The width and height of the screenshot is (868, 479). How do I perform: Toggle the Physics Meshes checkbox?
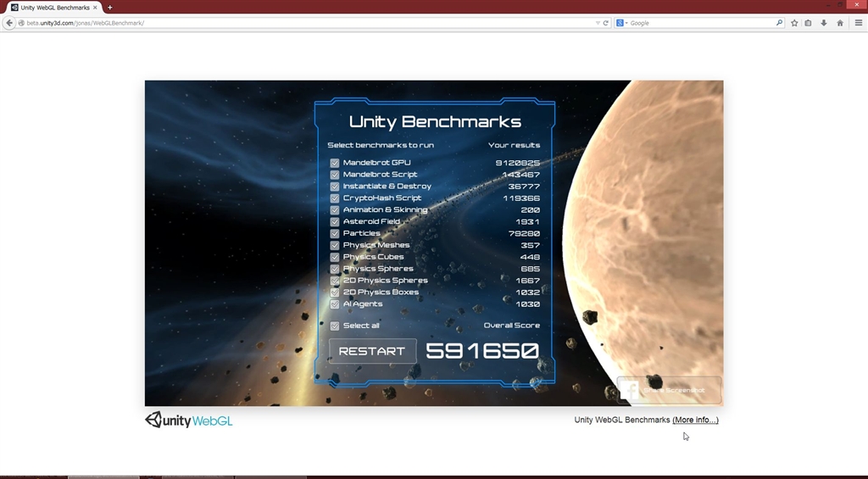pos(334,245)
